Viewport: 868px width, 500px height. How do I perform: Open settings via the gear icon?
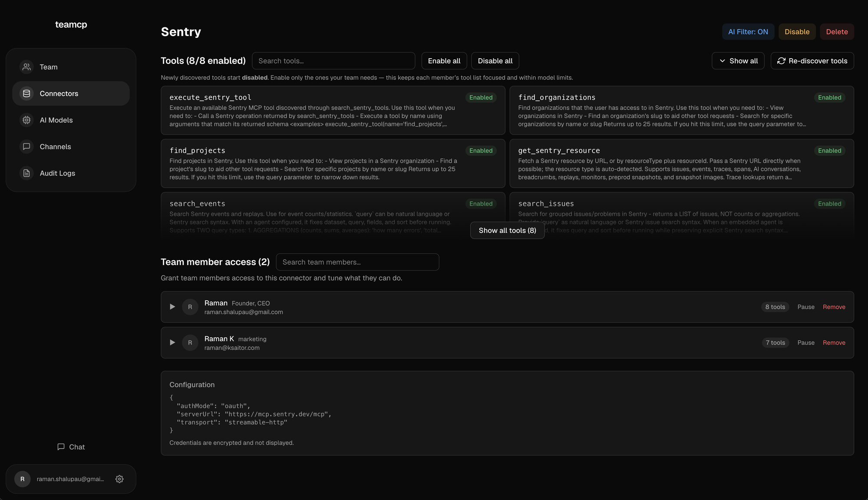click(x=119, y=479)
